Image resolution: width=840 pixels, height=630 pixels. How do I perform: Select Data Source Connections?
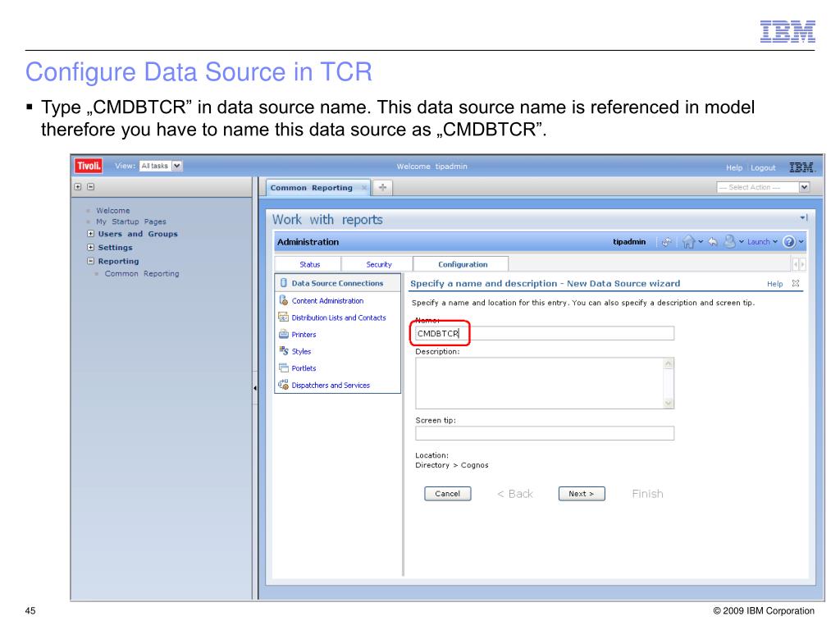click(x=337, y=283)
